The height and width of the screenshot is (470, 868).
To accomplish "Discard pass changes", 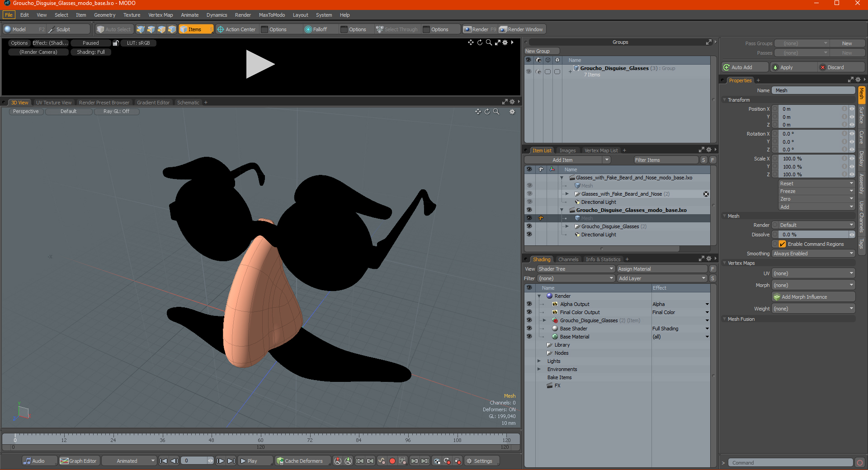I will coord(841,67).
